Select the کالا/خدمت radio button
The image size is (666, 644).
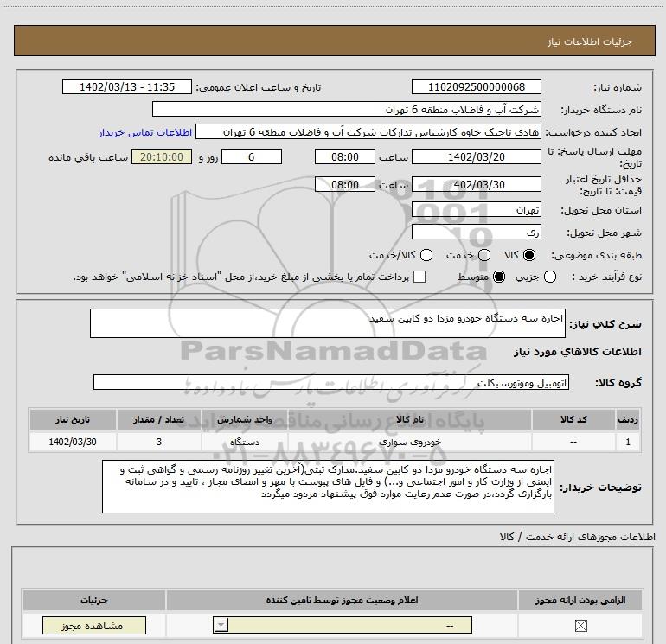point(426,255)
